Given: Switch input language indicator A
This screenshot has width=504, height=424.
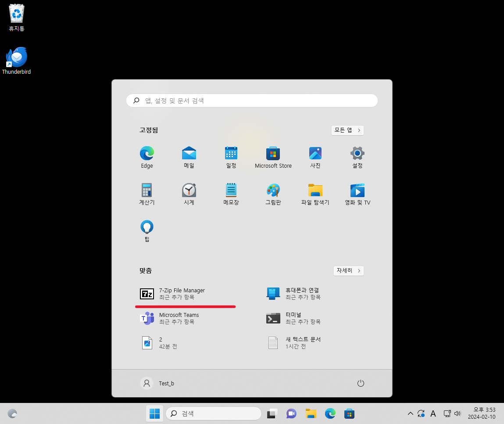Looking at the screenshot, I should click(433, 413).
